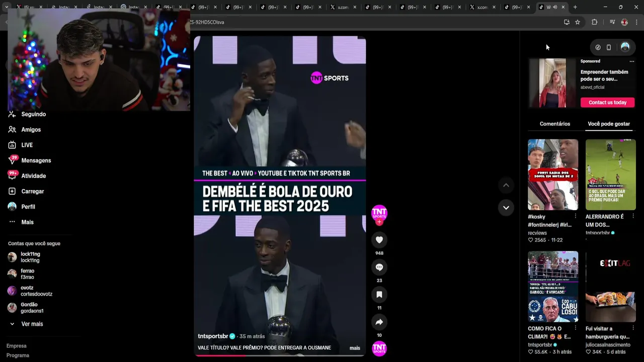Screen dimensions: 644x362
Task: Open comments via speech bubble icon
Action: click(x=379, y=267)
